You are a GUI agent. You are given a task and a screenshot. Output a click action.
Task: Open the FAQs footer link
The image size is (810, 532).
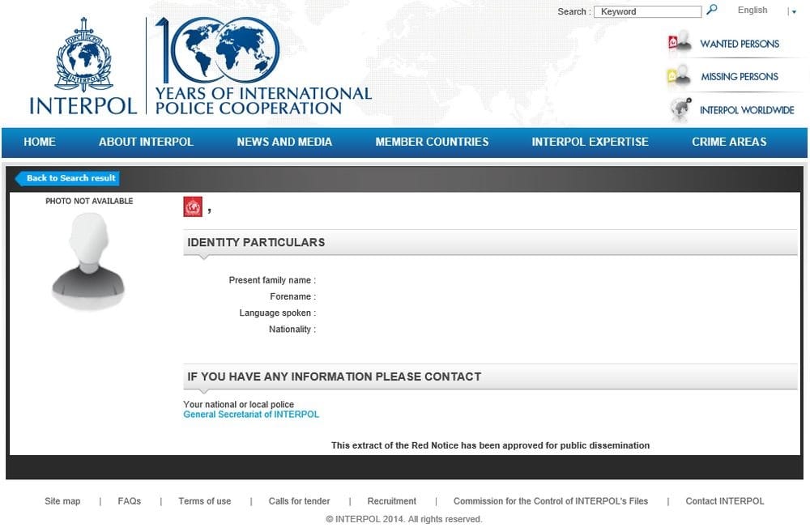[129, 501]
